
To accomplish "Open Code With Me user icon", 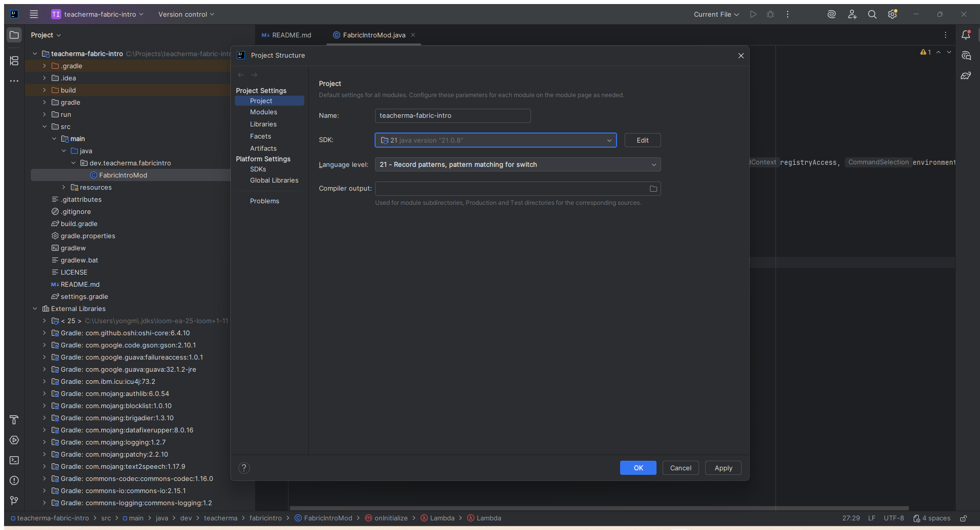I will click(x=852, y=14).
